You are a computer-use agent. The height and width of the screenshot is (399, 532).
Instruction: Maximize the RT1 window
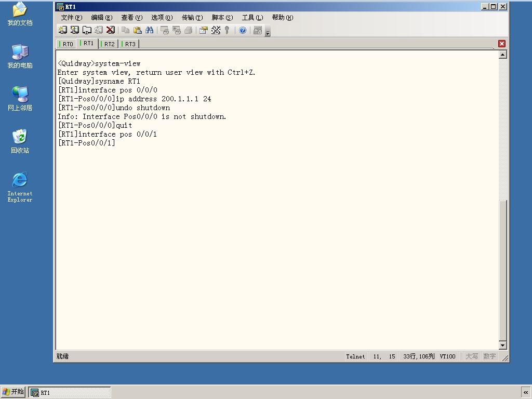tap(494, 7)
